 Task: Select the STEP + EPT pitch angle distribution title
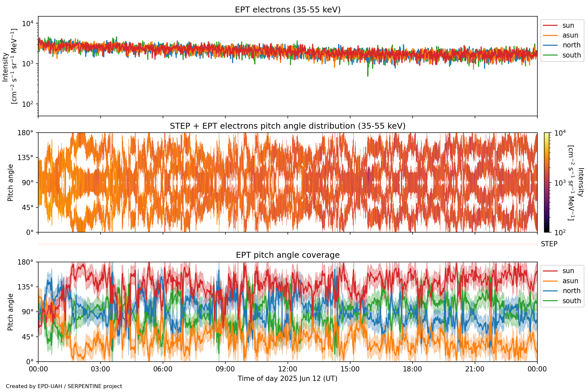[287, 126]
